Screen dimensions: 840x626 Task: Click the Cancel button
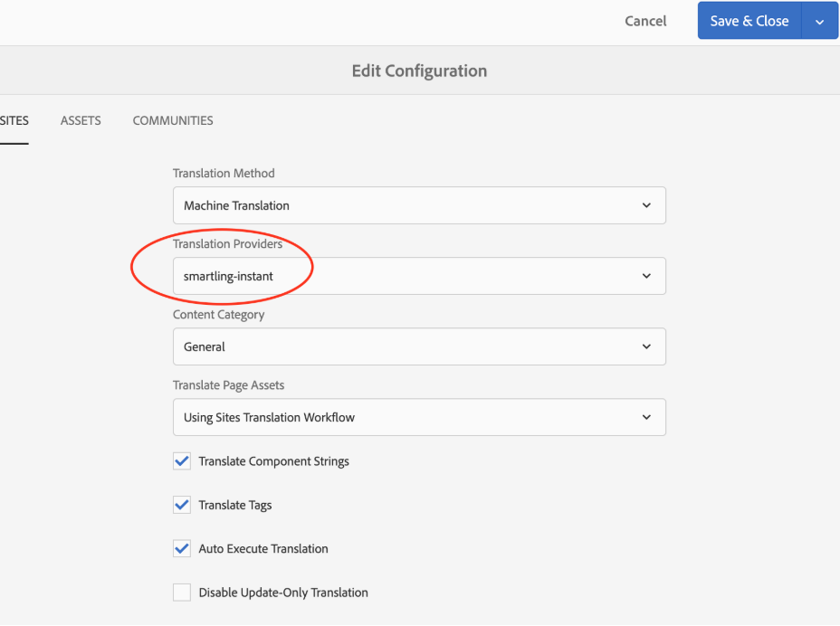(644, 20)
